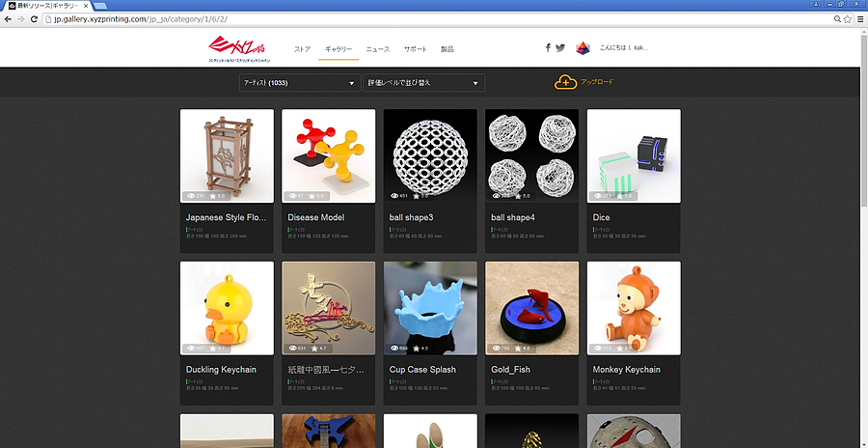Open the こんにちは kak.. user greeting
The width and height of the screenshot is (868, 448).
pyautogui.click(x=624, y=47)
